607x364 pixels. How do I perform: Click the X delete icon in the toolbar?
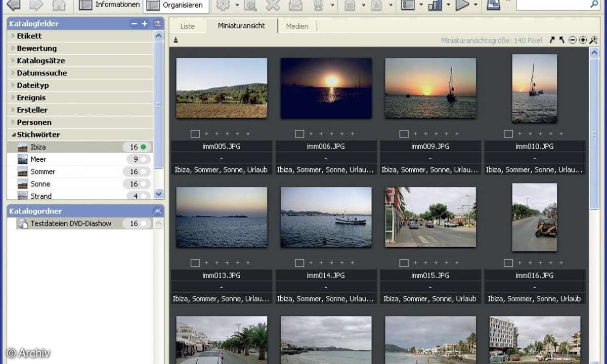273,5
